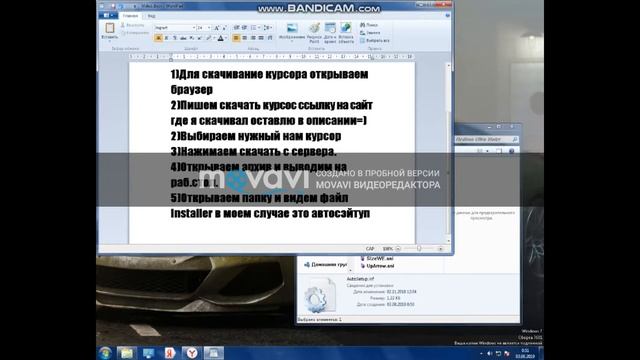The width and height of the screenshot is (640, 360).
Task: Click the volume speaker tray icon
Action: 490,353
